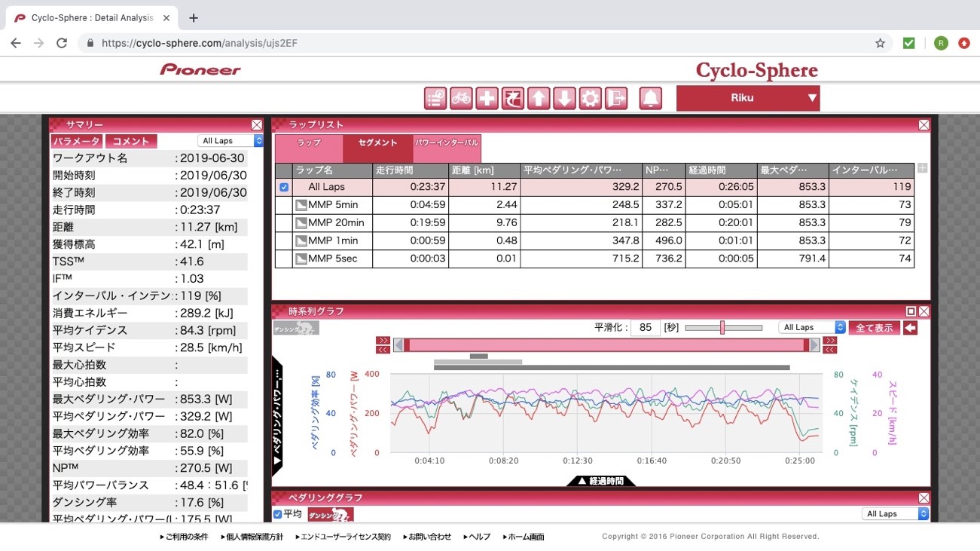Open All Laps dropdown in summary panel
The width and height of the screenshot is (980, 551).
[x=230, y=141]
